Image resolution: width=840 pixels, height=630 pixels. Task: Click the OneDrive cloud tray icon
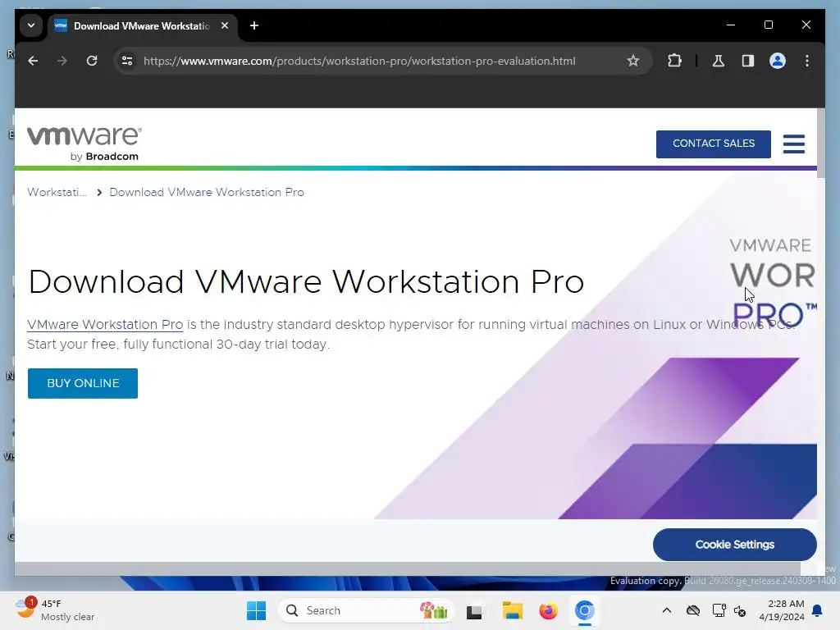[x=692, y=610]
